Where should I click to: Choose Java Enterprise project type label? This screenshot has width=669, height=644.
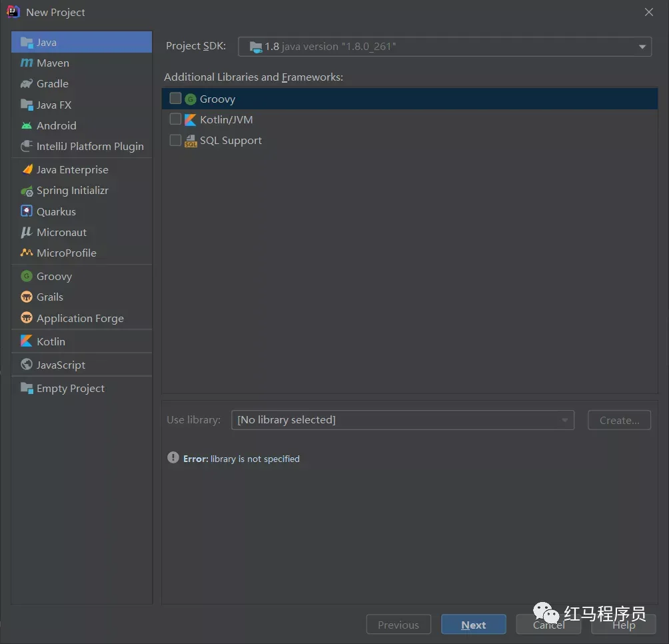(73, 170)
